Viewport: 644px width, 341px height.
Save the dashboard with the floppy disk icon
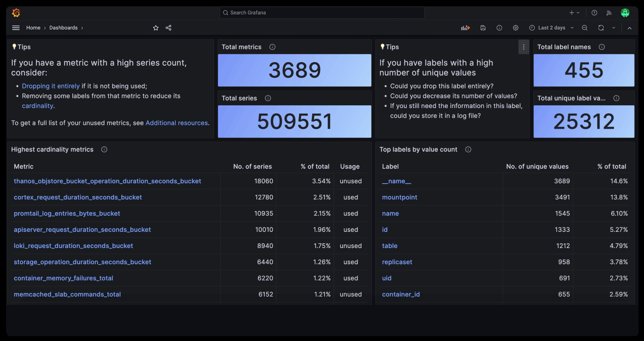point(483,27)
